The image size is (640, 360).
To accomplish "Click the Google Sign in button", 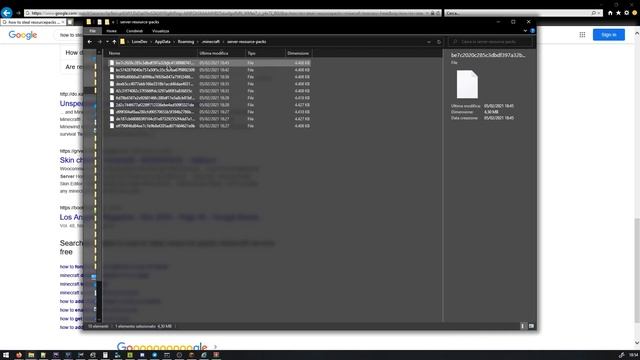I will (x=609, y=35).
